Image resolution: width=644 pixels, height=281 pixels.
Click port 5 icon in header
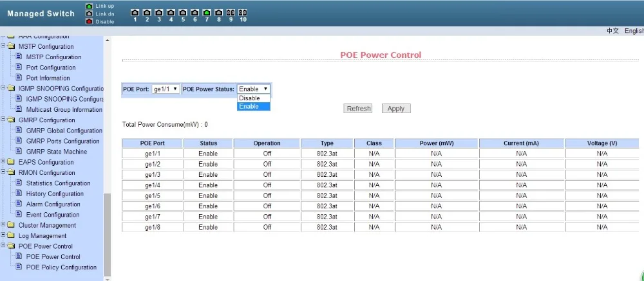pyautogui.click(x=183, y=13)
